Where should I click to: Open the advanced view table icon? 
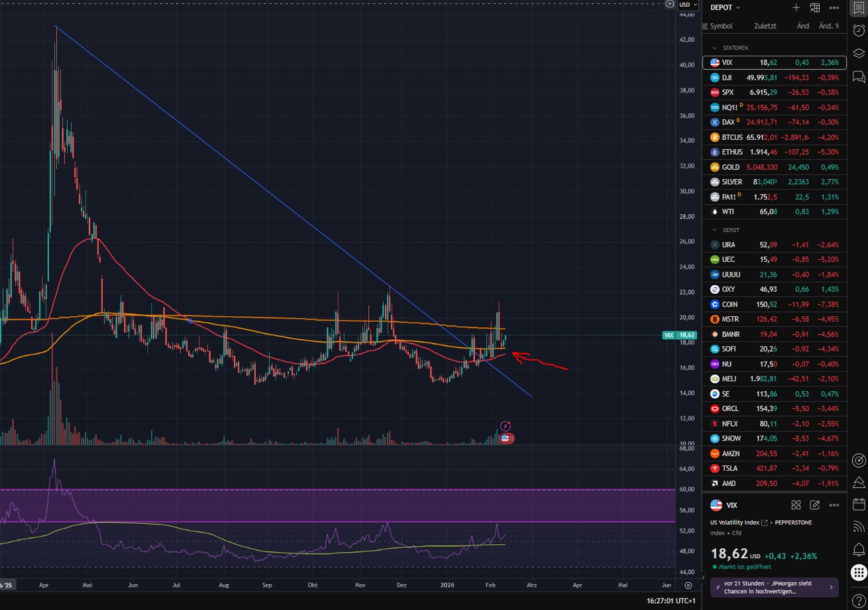click(815, 7)
